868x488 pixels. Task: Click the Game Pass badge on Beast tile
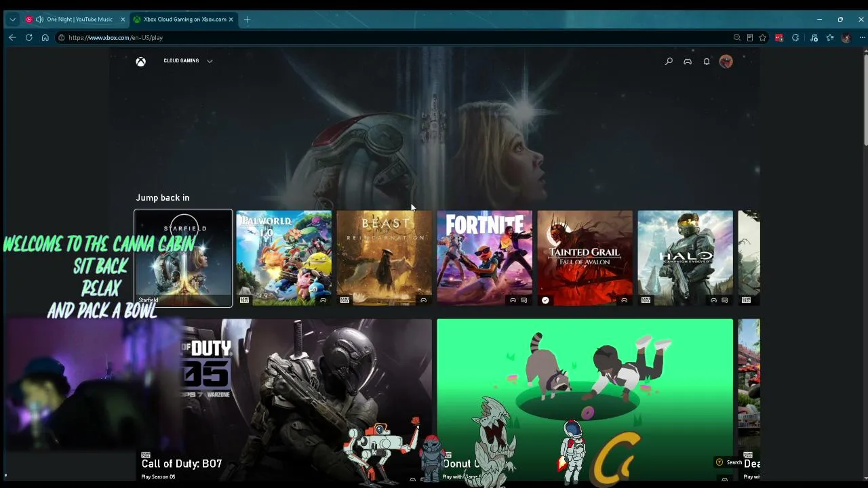344,300
